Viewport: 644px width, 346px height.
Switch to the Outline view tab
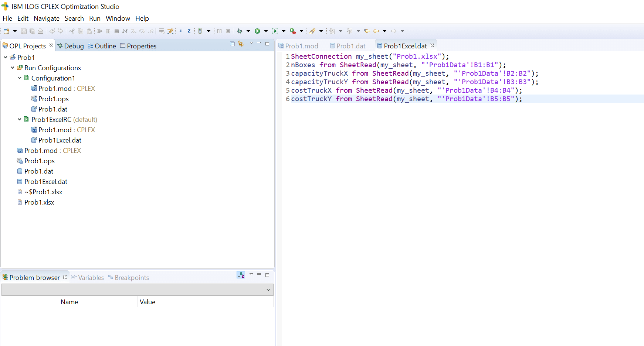point(102,46)
